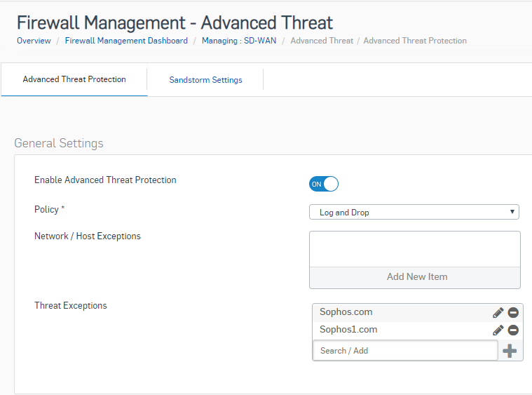Click the Search / Add input field

point(405,351)
